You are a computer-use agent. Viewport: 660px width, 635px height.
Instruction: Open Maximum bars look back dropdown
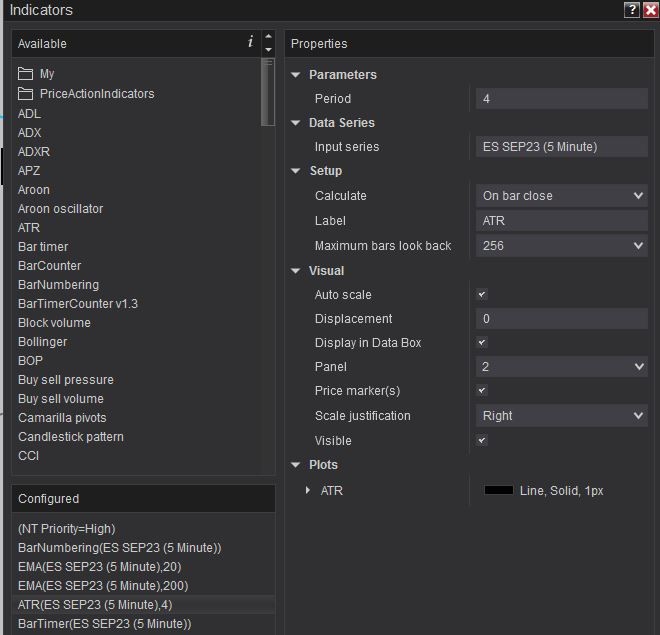[562, 245]
